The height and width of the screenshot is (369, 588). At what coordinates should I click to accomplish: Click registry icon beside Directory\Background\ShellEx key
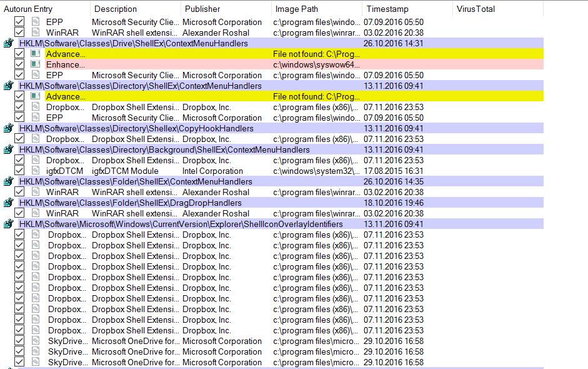(x=8, y=149)
